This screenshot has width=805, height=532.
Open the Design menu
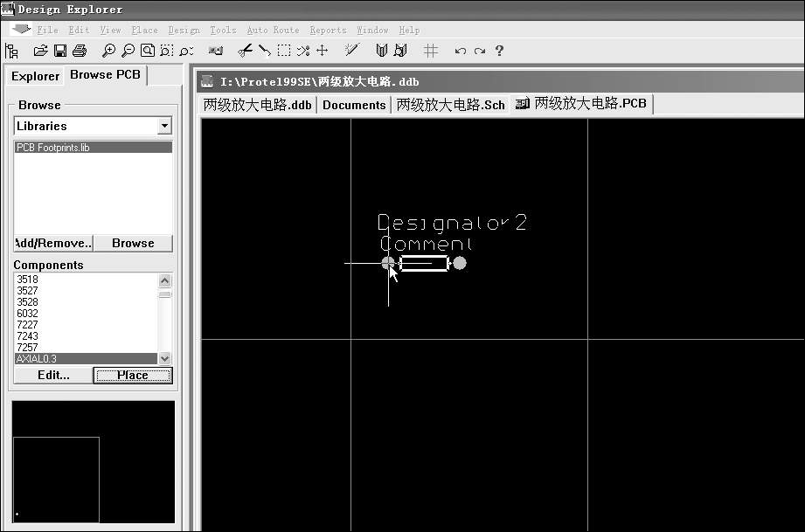click(184, 30)
